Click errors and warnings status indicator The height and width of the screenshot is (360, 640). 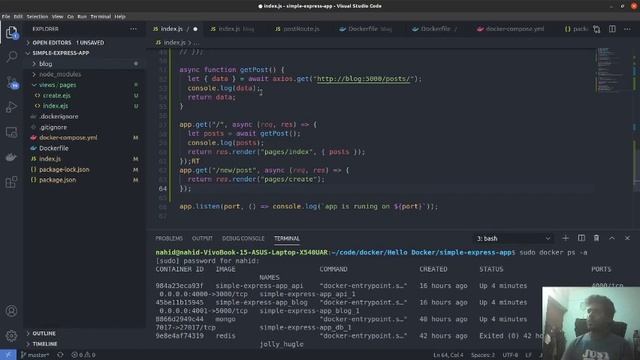pyautogui.click(x=83, y=355)
